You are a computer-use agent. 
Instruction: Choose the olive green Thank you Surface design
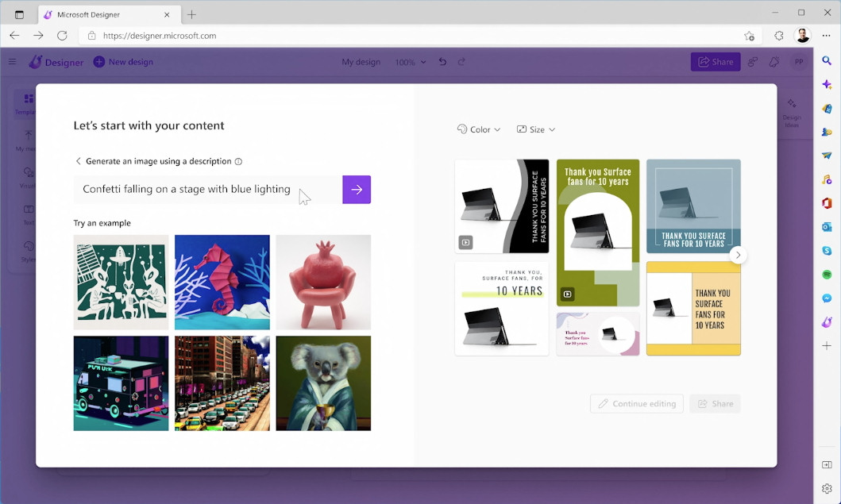pyautogui.click(x=598, y=233)
